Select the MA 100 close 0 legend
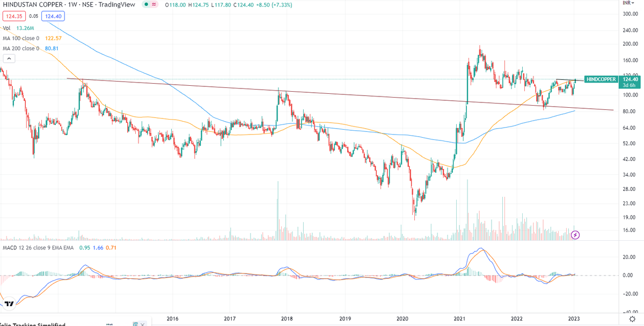The width and height of the screenshot is (644, 326). tap(20, 39)
